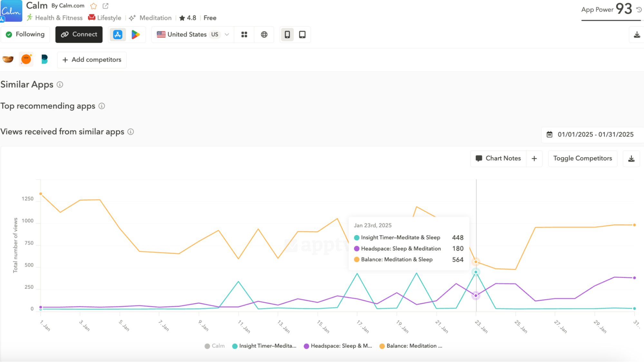Hide the Calm series in the legend
Viewport: 644px width, 362px height.
[x=214, y=346]
